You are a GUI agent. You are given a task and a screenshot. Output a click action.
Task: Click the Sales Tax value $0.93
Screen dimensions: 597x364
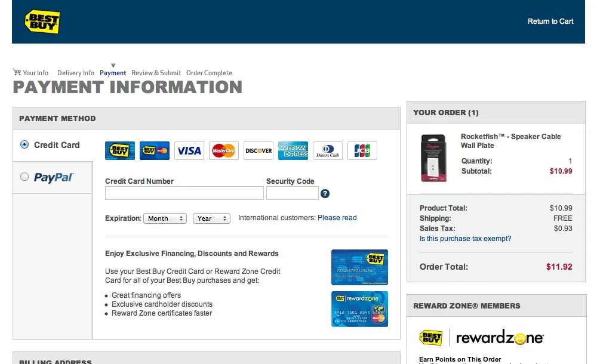(x=563, y=229)
